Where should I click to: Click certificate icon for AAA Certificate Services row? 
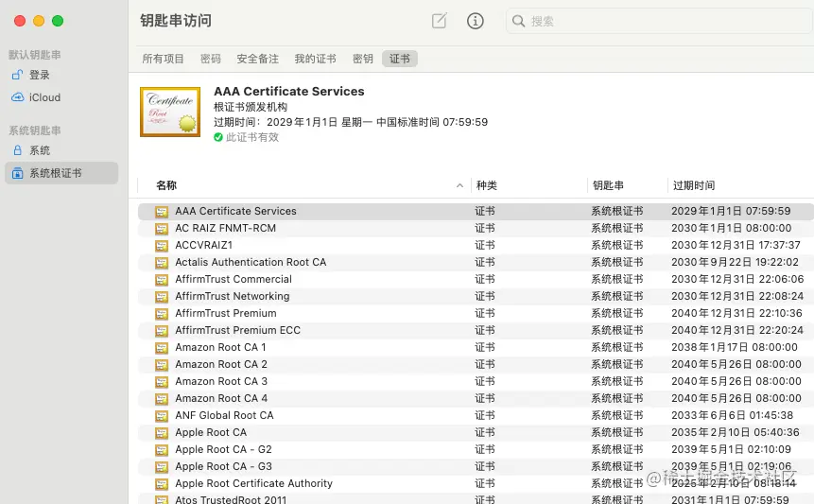point(162,211)
